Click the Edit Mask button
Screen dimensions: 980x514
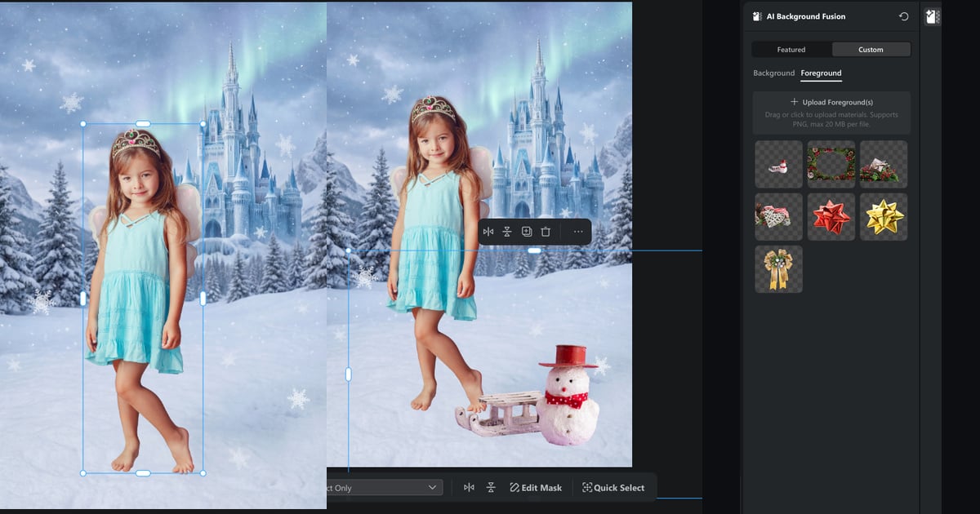[536, 488]
